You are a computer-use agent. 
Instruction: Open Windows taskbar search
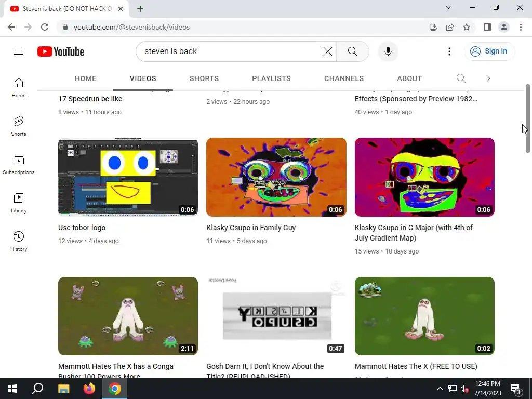(x=37, y=389)
